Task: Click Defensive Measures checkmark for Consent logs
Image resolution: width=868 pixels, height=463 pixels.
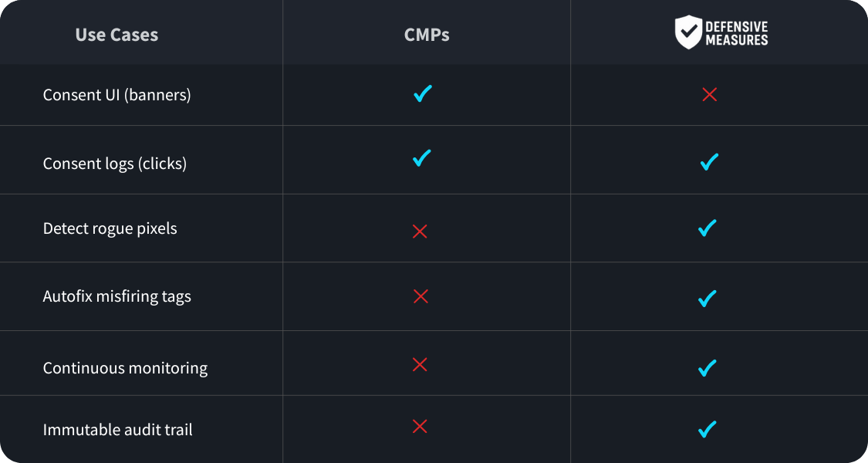Action: click(708, 161)
